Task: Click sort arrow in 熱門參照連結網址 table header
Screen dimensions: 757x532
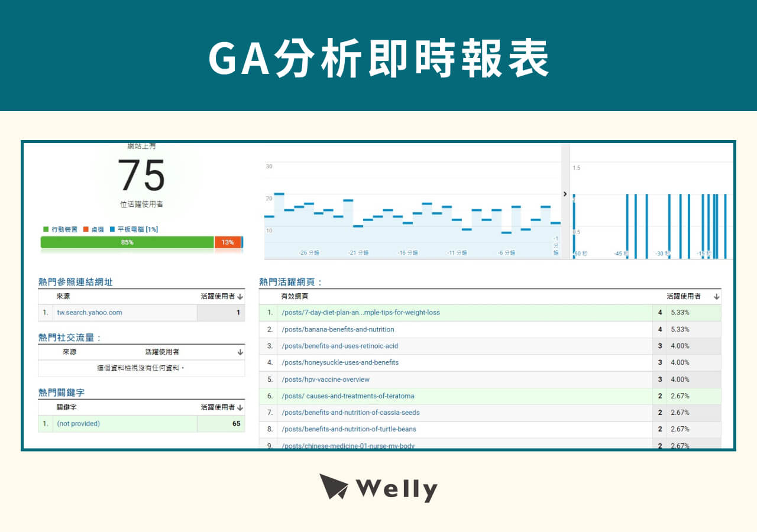Action: point(241,296)
